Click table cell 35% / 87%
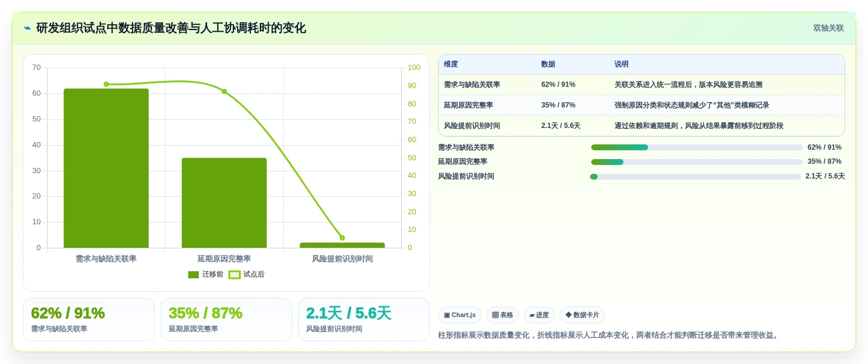The image size is (868, 364). pyautogui.click(x=558, y=105)
